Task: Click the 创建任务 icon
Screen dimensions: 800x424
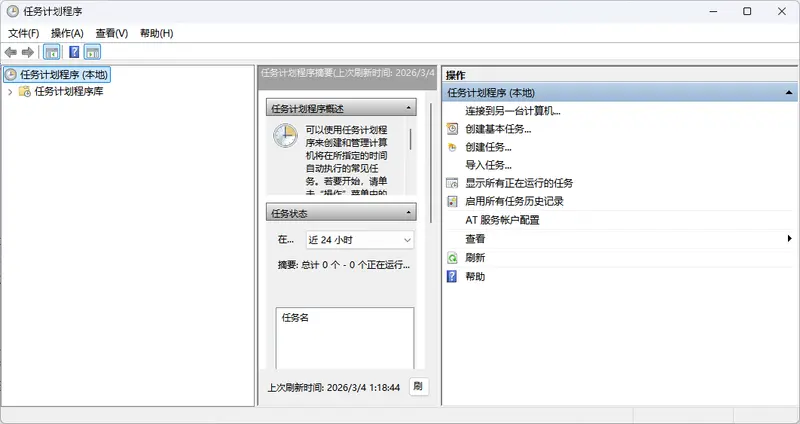Action: (452, 147)
